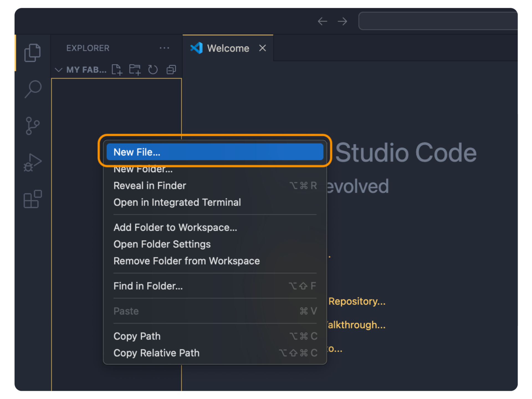Screen dimensions: 532x399
Task: Refresh the Explorer file tree
Action: [153, 70]
